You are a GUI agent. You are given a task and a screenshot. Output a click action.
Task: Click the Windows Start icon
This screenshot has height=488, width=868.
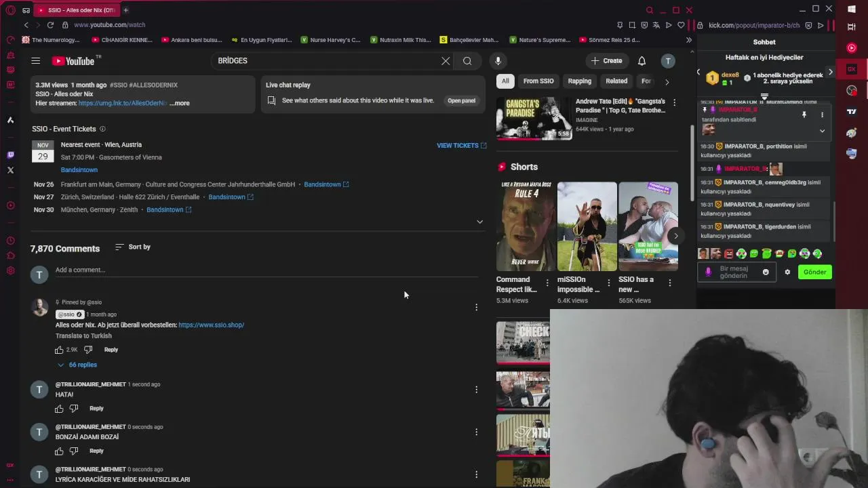click(852, 9)
